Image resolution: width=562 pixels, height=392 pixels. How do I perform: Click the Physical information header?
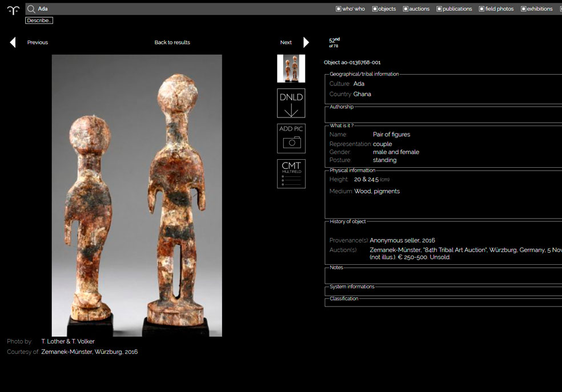(352, 171)
